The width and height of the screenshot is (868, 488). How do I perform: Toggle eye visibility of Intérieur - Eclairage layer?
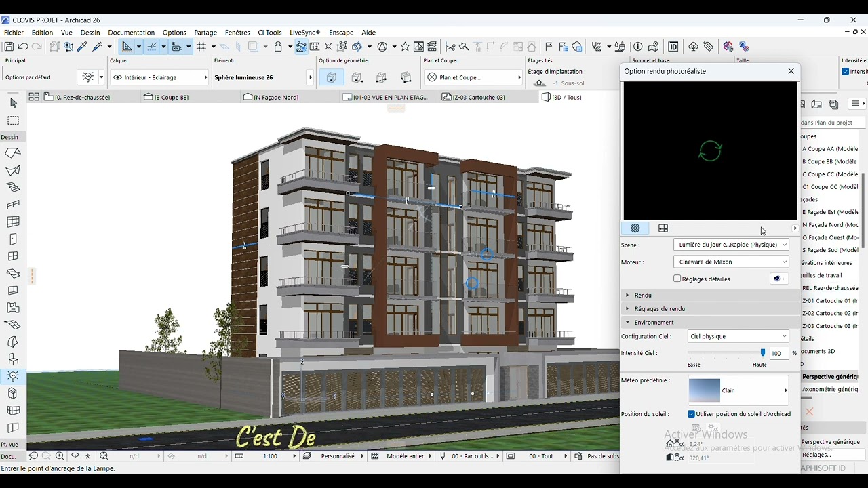pos(118,77)
